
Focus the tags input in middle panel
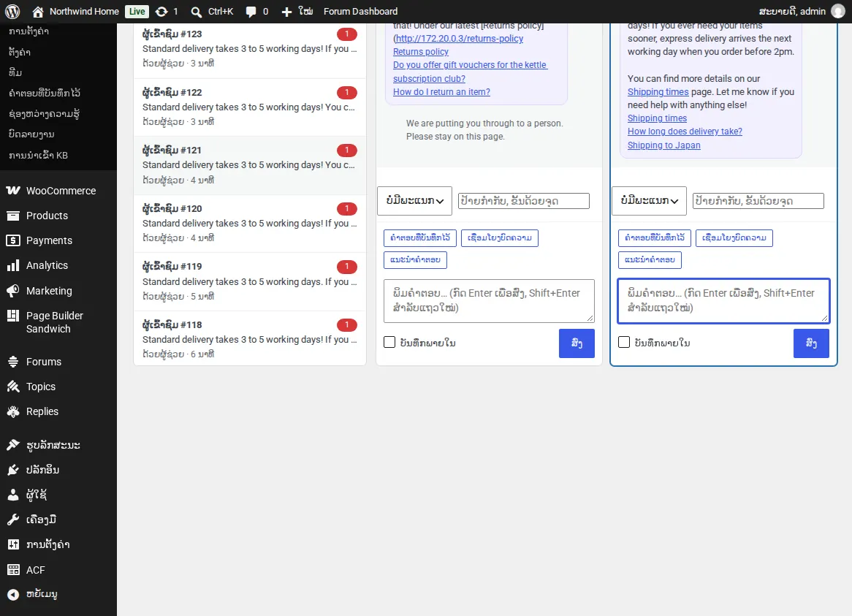(524, 201)
